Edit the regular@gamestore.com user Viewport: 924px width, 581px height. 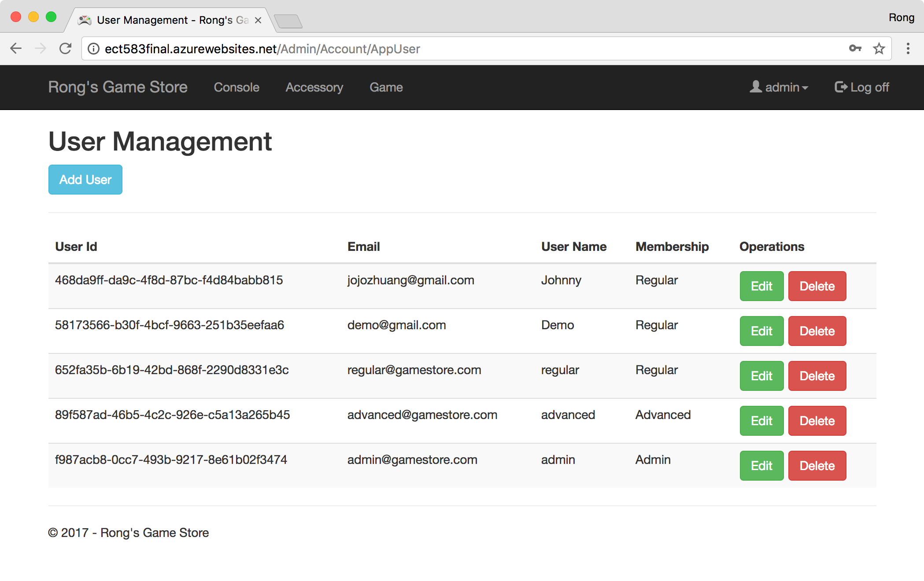[761, 376]
